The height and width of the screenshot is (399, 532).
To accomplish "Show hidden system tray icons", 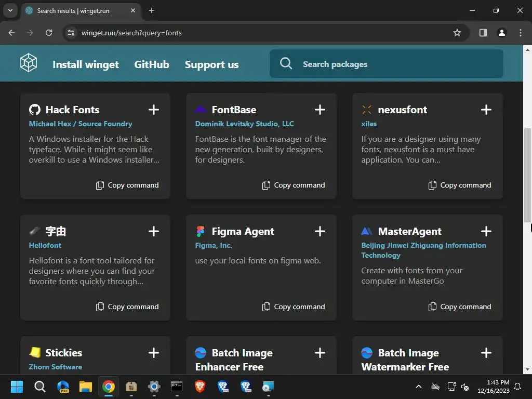I will coord(419,387).
